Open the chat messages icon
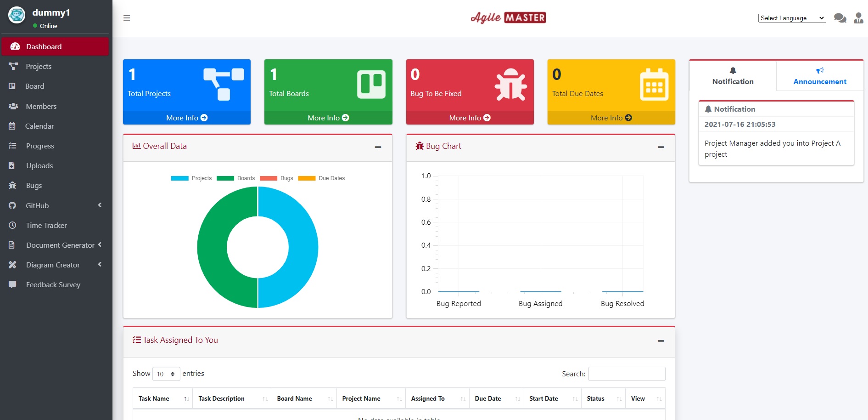The height and width of the screenshot is (420, 868). click(840, 18)
